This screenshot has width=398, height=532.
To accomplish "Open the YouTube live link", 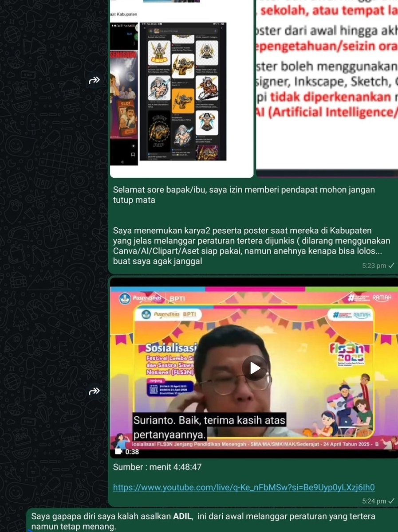I will pos(244,487).
